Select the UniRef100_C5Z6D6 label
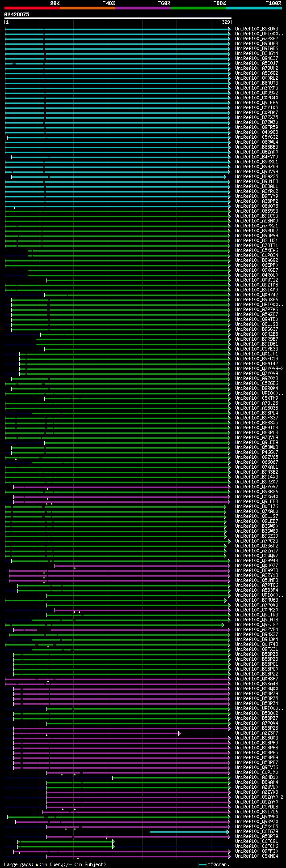 point(257,383)
